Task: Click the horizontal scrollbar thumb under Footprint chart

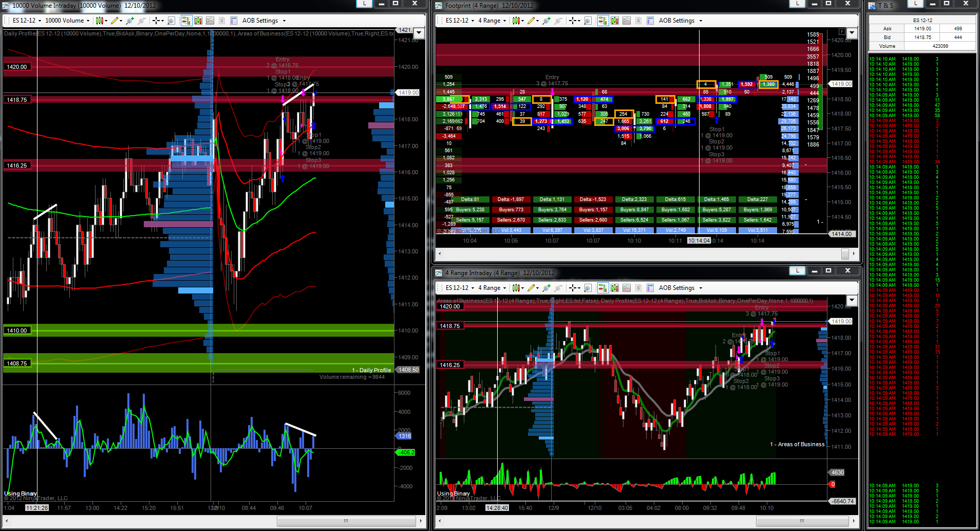Action: [x=845, y=254]
